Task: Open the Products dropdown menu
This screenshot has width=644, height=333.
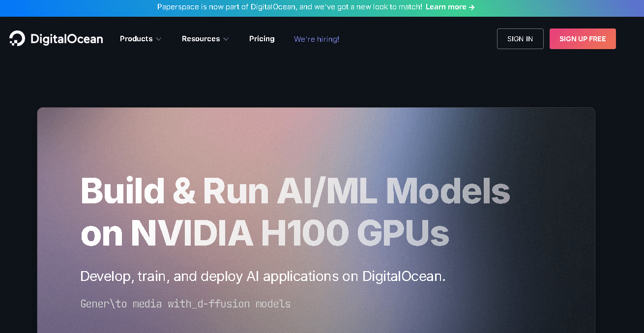Action: tap(141, 39)
